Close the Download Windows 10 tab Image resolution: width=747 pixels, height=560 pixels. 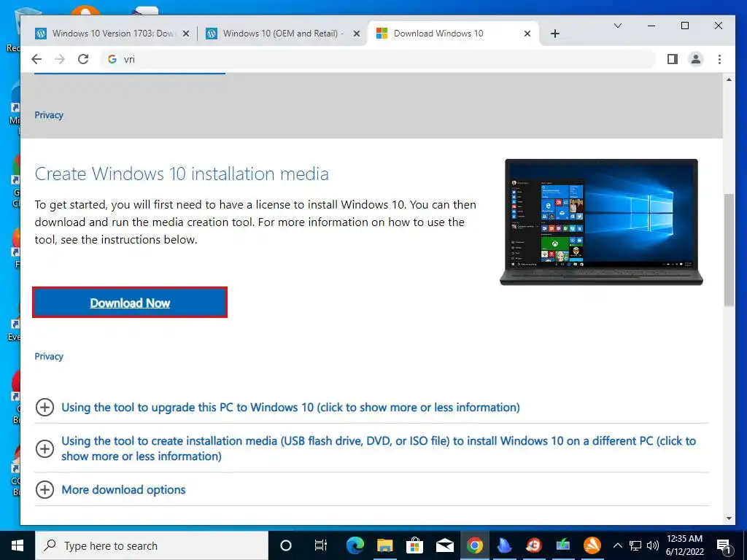point(527,34)
